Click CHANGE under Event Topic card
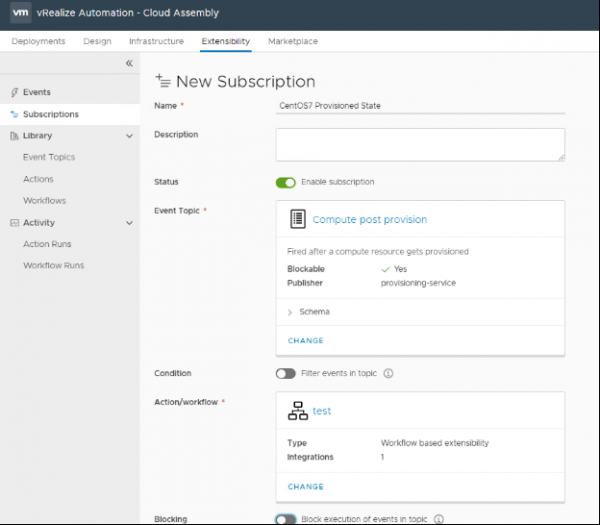600x525 pixels. tap(306, 341)
